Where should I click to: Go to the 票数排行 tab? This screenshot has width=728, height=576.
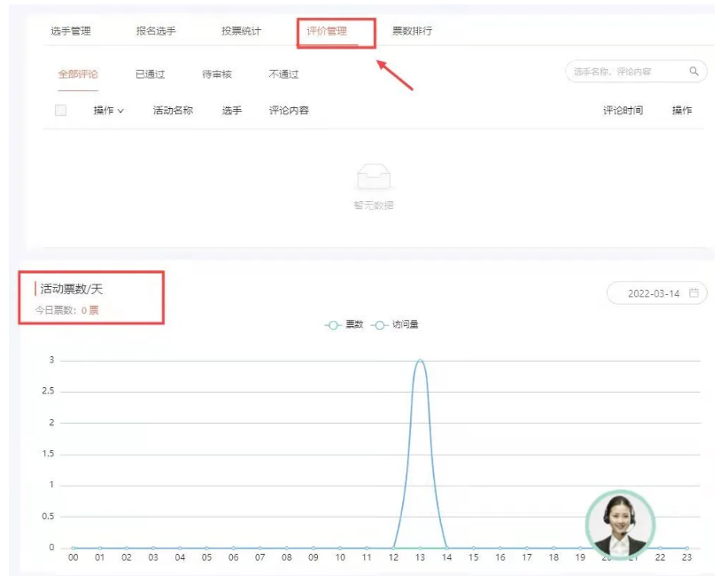(x=413, y=31)
